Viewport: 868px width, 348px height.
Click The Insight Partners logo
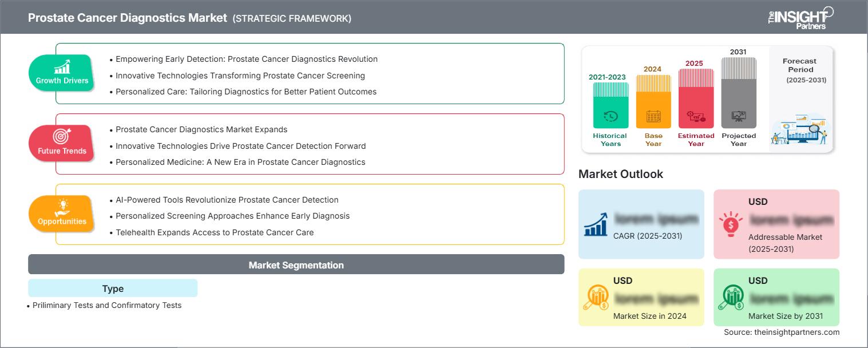click(800, 18)
